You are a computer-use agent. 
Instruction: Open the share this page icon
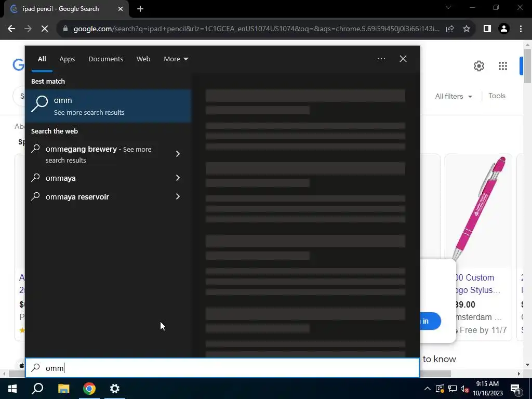coord(450,29)
